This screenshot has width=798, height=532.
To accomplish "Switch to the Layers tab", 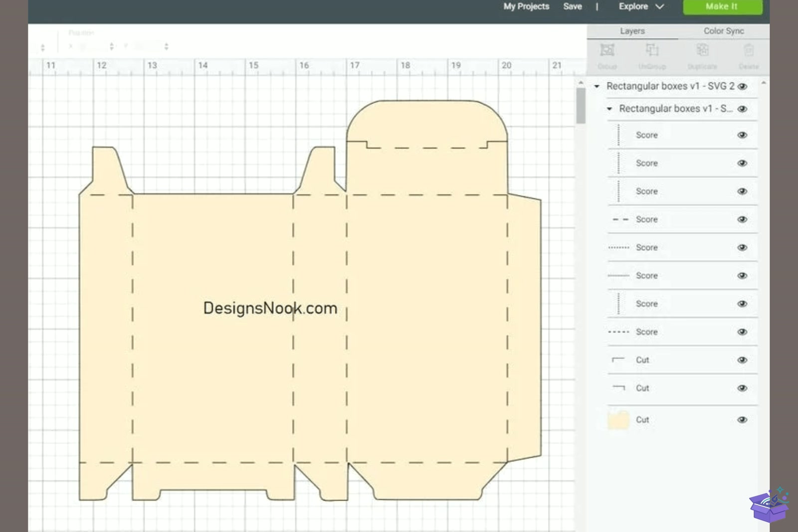I will click(x=632, y=31).
